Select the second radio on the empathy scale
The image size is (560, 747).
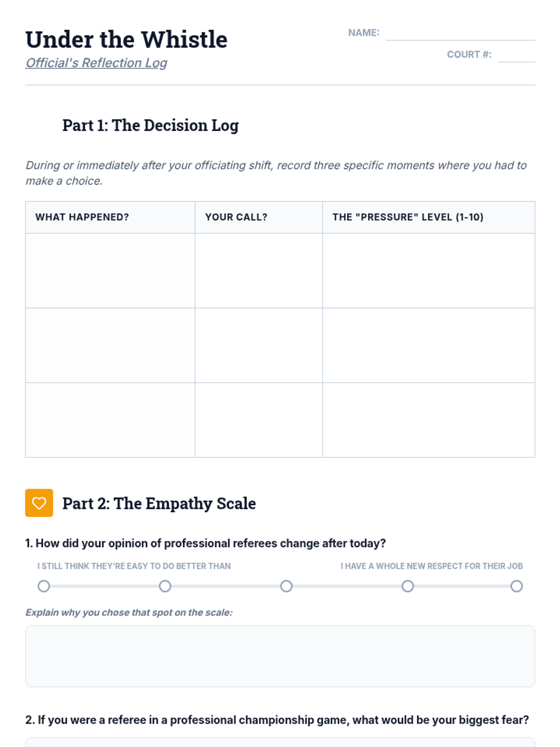(x=165, y=586)
